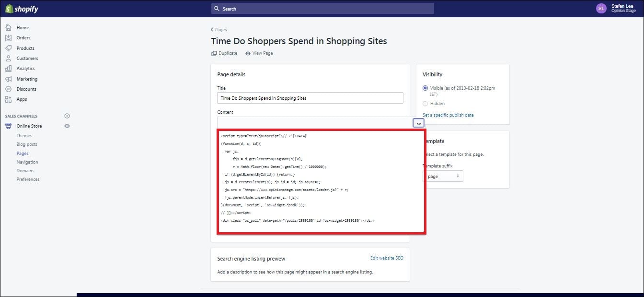This screenshot has height=297, width=644.
Task: Open Apps in the sidebar
Action: pyautogui.click(x=22, y=99)
